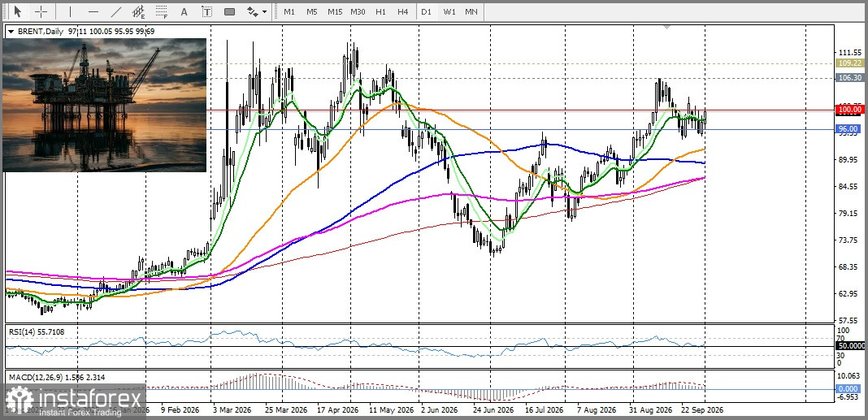
Task: Click the oil rig thumbnail image
Action: pyautogui.click(x=105, y=105)
